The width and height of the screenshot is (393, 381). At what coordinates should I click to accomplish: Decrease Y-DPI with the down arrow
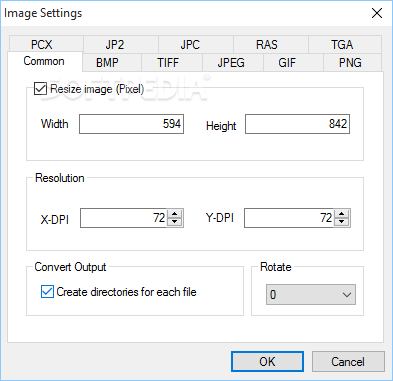point(342,222)
